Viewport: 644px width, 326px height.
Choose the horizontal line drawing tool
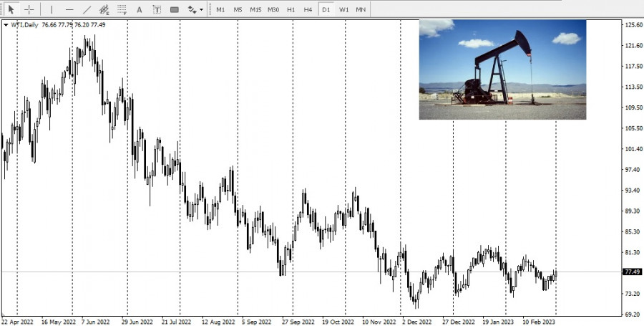69,9
